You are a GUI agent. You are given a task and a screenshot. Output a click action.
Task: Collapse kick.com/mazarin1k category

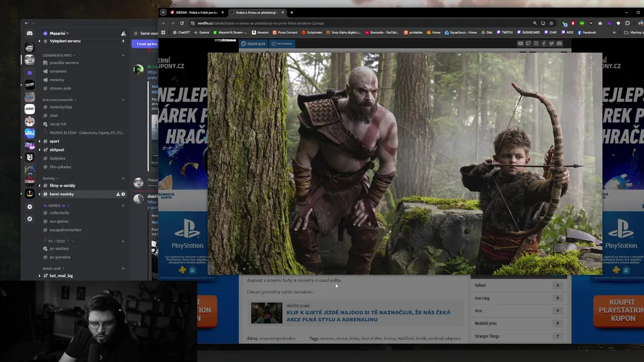click(59, 100)
